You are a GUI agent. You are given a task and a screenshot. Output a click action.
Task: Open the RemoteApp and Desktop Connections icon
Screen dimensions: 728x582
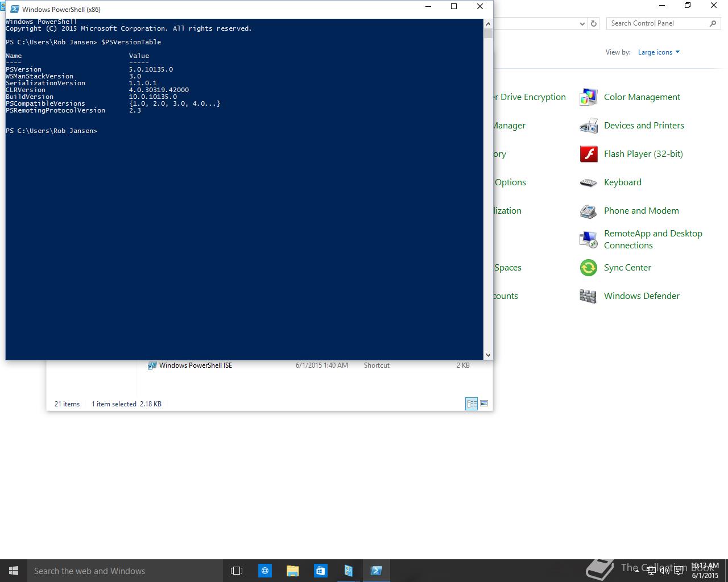[x=588, y=239]
